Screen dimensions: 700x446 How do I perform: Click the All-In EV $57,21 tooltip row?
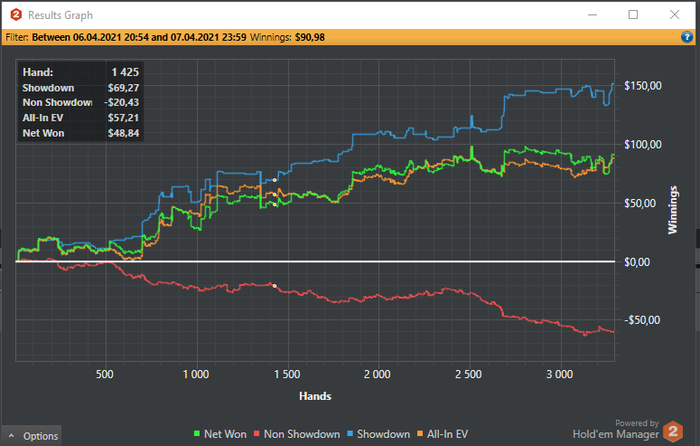80,117
